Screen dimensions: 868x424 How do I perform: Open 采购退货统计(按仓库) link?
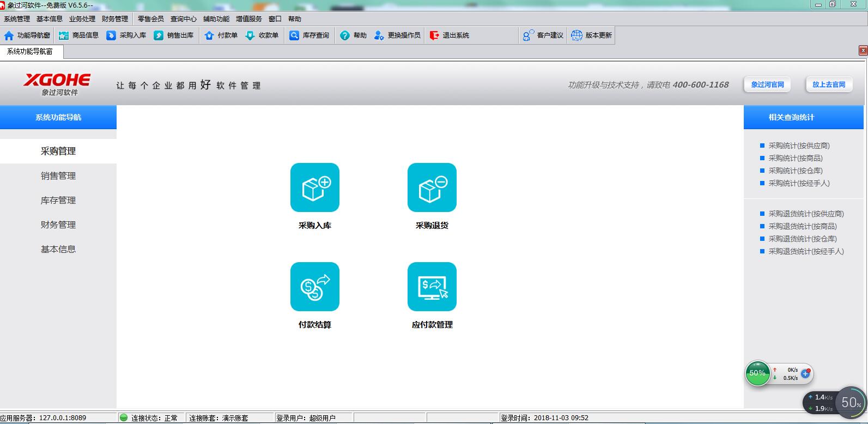803,239
